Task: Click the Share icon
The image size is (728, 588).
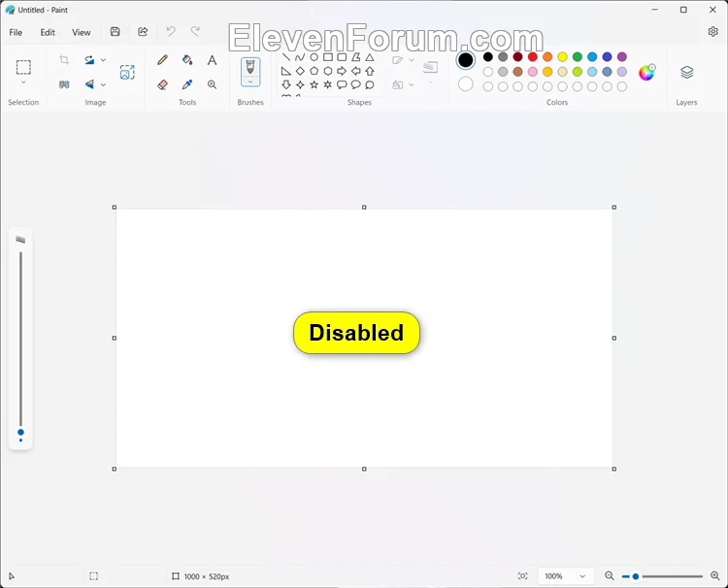Action: pos(143,32)
